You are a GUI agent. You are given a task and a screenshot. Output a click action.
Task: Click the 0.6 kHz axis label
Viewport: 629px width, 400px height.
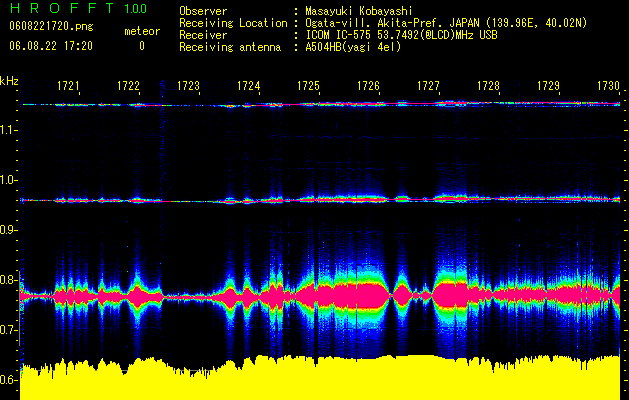(9, 380)
